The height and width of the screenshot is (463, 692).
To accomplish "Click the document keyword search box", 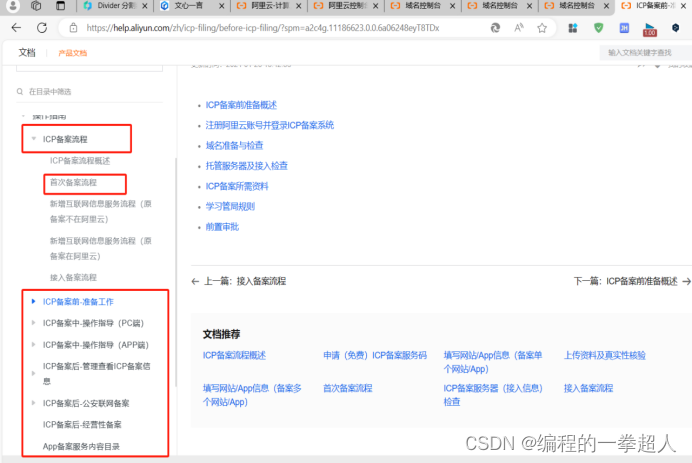I will (x=645, y=53).
